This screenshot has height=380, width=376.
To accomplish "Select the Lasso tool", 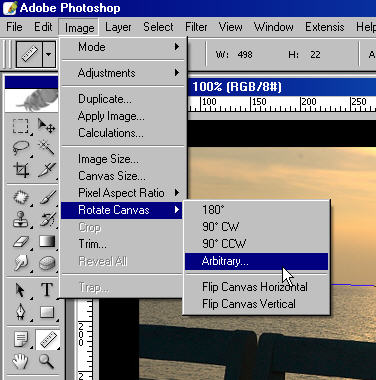I will click(x=21, y=147).
